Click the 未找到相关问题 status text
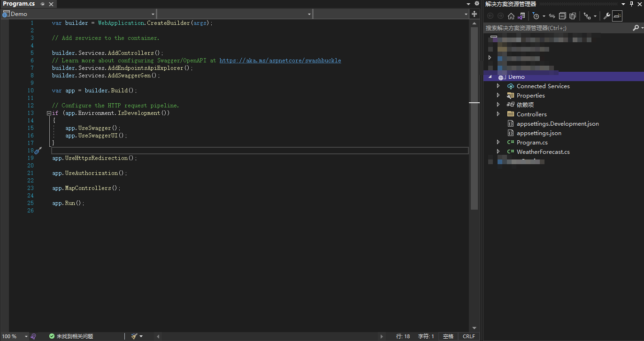The width and height of the screenshot is (644, 341). pos(75,336)
